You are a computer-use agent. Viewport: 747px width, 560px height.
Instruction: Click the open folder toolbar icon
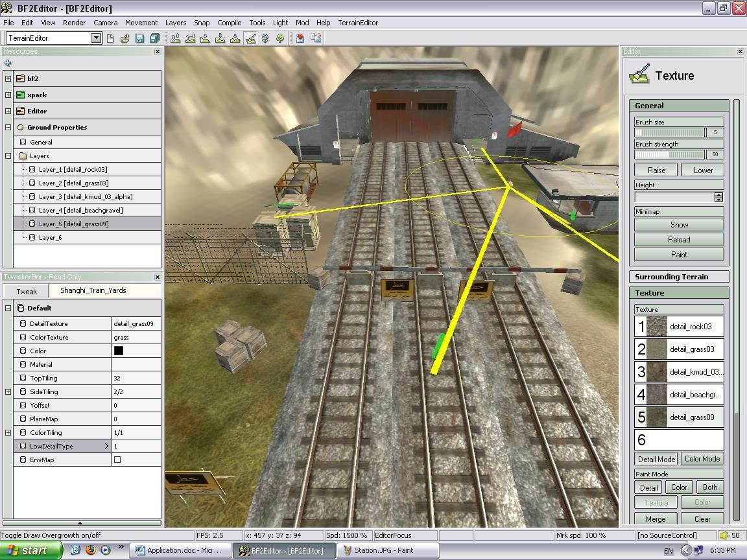tap(124, 38)
